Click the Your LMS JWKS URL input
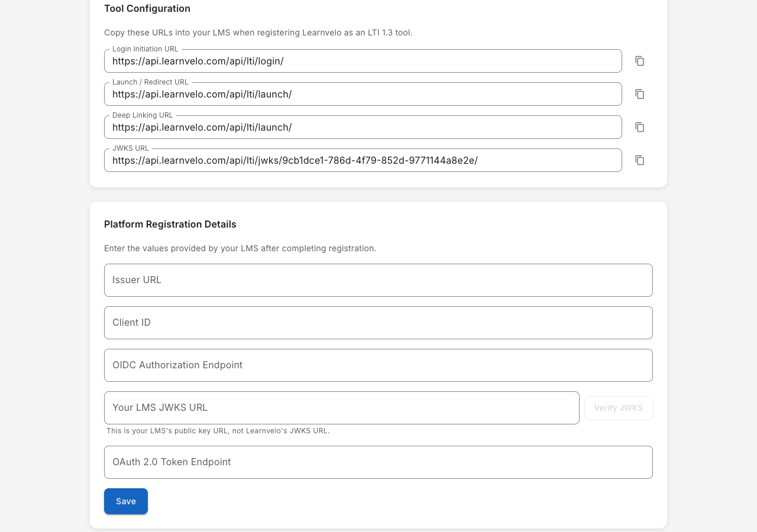 coord(341,408)
